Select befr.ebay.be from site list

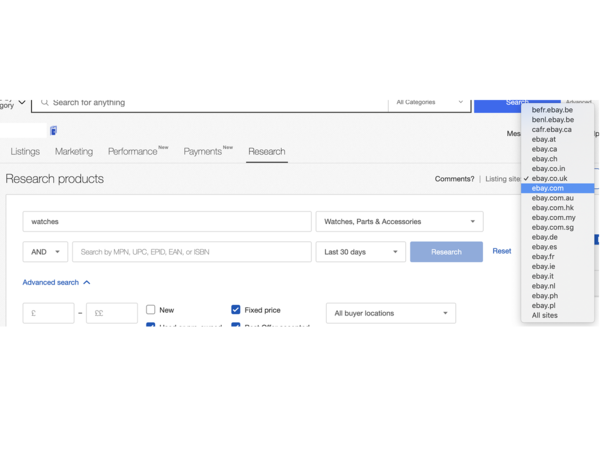point(558,110)
